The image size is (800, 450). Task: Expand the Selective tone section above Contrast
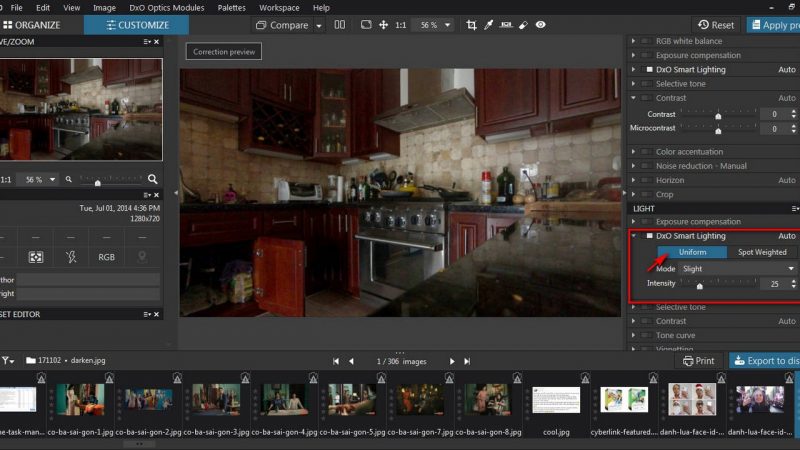coord(633,84)
